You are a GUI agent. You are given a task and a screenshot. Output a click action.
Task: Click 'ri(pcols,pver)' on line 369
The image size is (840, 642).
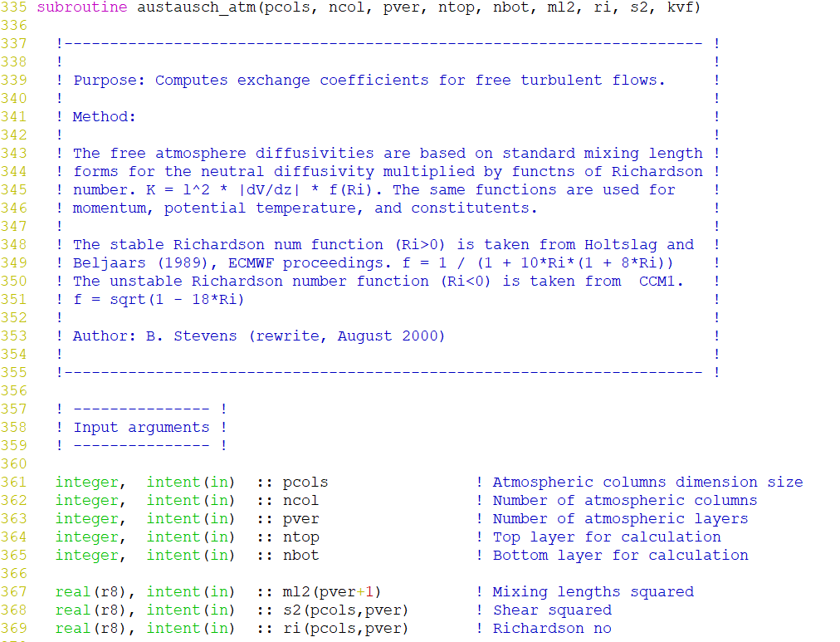coord(345,628)
